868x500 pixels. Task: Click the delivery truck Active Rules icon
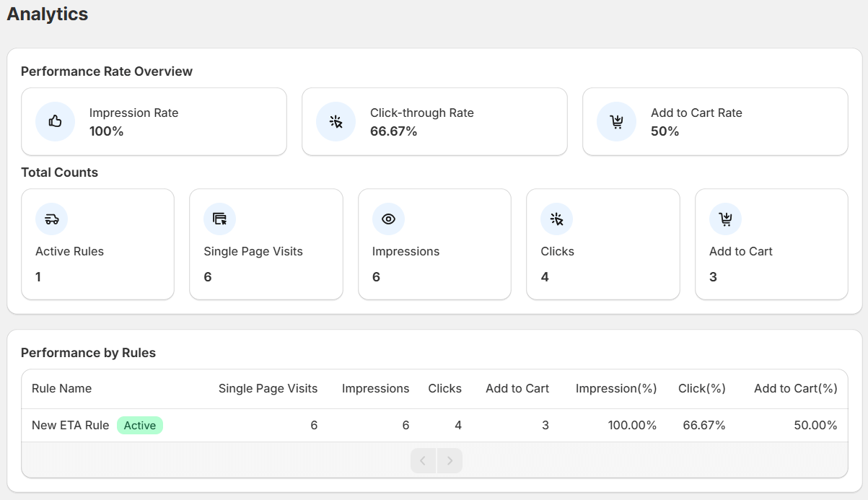(51, 219)
